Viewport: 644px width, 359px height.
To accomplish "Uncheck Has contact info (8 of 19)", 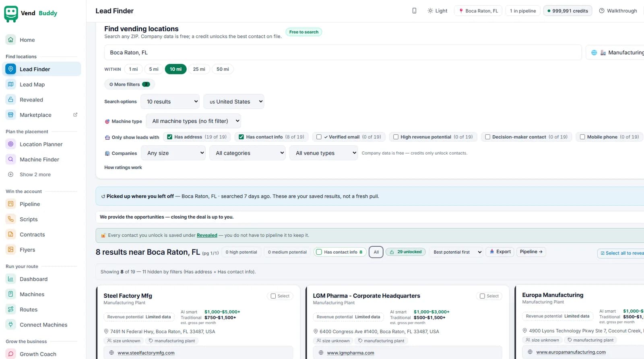I will [x=242, y=137].
